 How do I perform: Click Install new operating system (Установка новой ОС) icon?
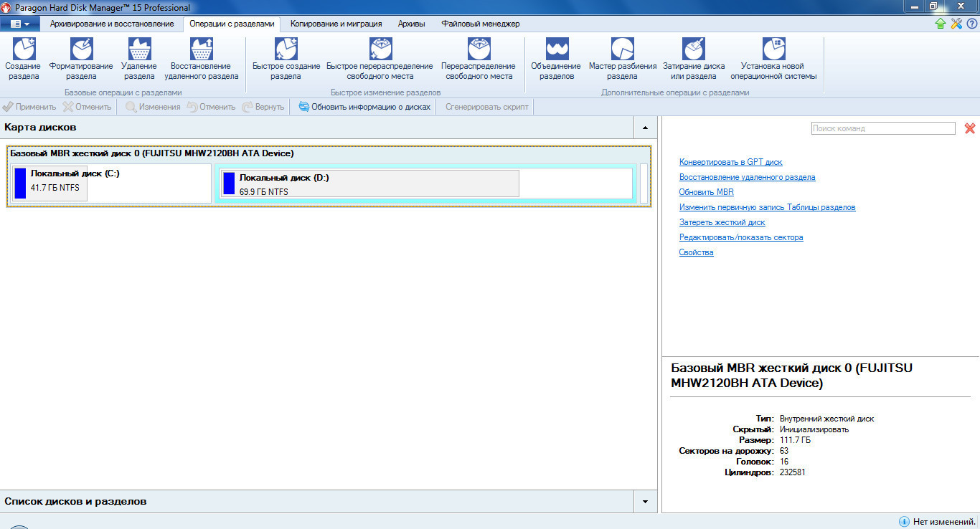click(773, 50)
